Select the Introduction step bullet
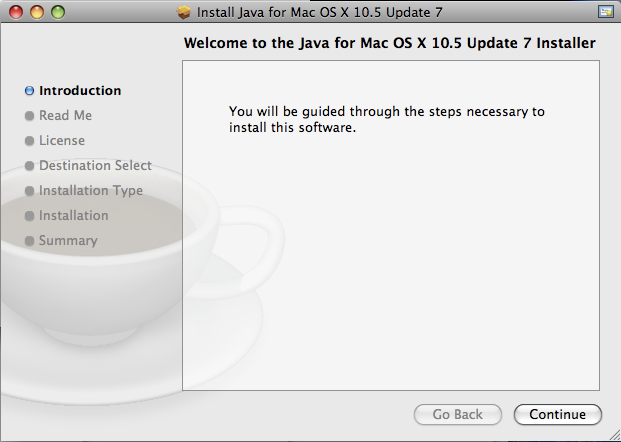 [29, 91]
